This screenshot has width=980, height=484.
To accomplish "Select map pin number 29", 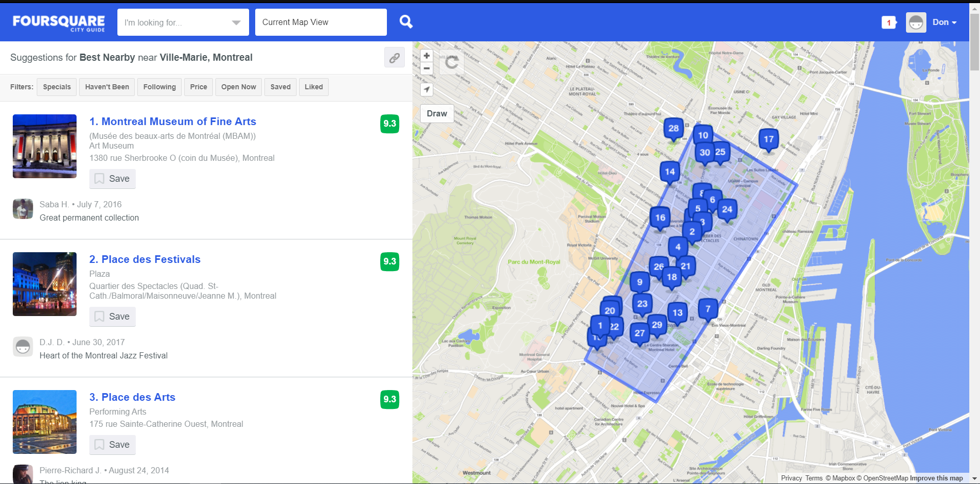I will (x=657, y=325).
